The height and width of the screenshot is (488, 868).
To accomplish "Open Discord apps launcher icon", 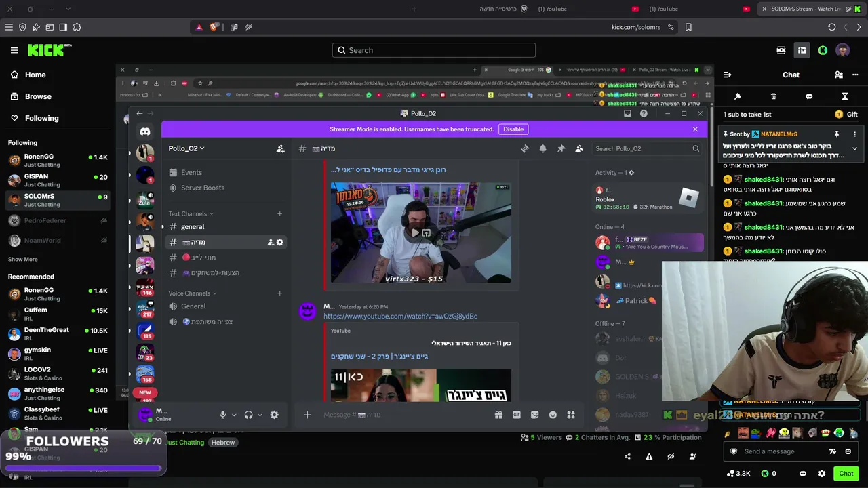I will [x=571, y=415].
